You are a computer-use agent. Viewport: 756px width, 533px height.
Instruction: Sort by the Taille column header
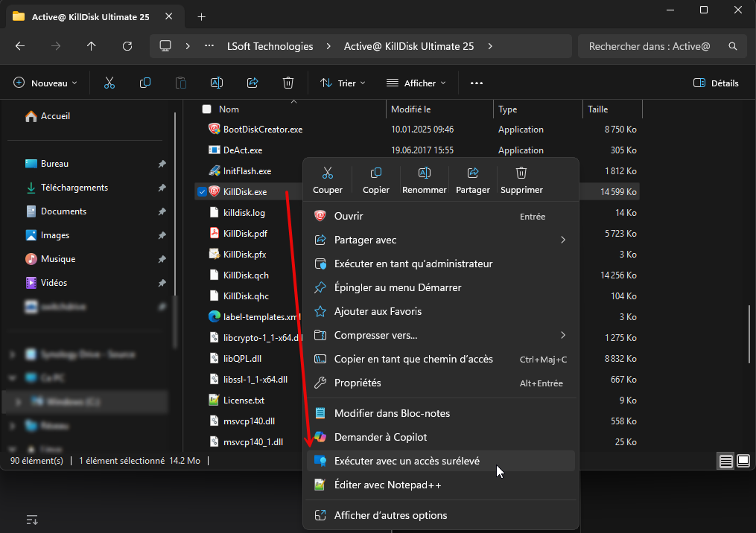pos(613,109)
